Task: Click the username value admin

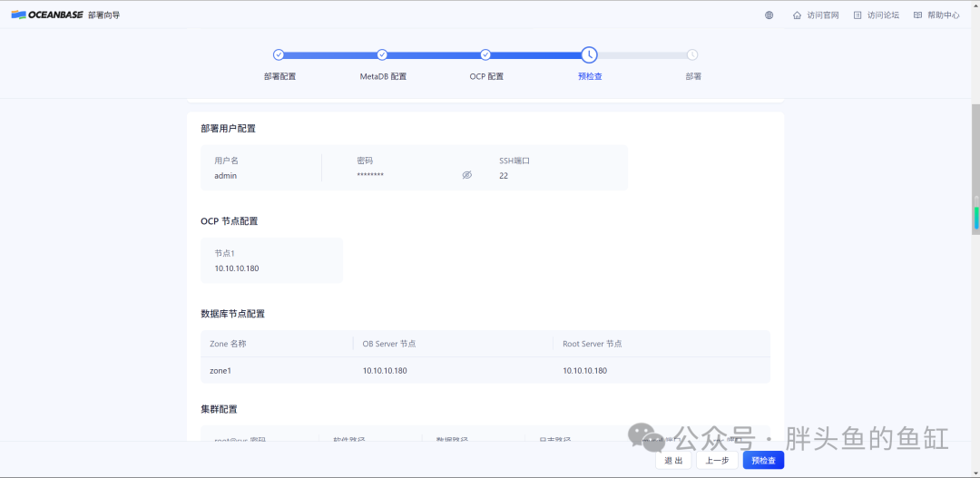Action: pyautogui.click(x=226, y=176)
